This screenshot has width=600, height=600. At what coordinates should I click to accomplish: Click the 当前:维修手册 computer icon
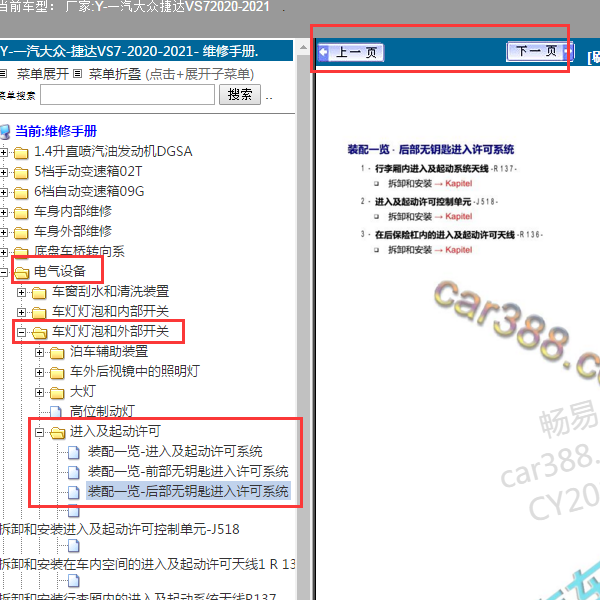point(5,132)
